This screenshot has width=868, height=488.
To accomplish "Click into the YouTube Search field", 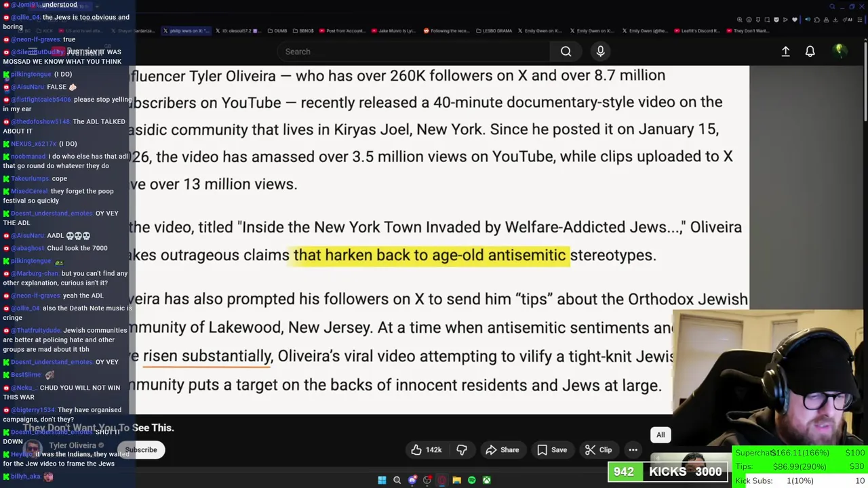I will (414, 52).
